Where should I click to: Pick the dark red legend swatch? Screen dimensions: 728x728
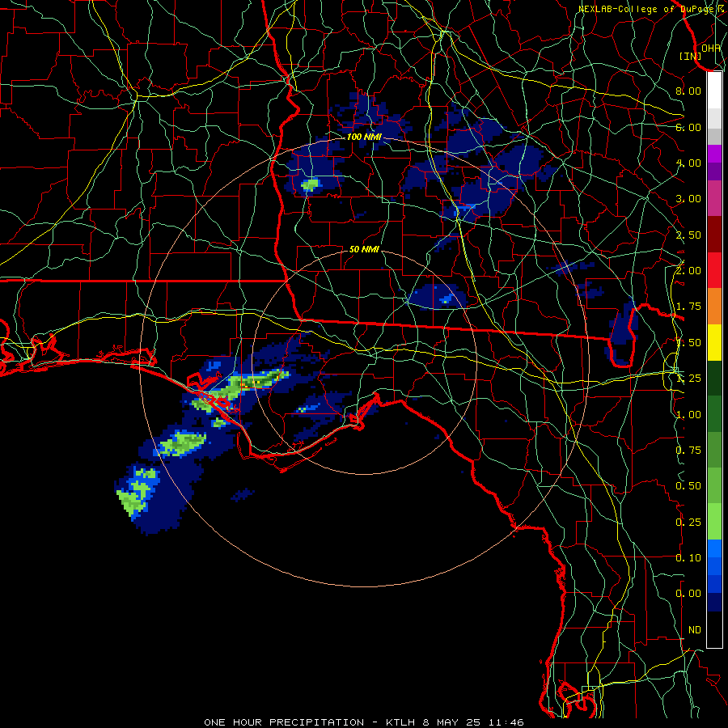coord(714,235)
